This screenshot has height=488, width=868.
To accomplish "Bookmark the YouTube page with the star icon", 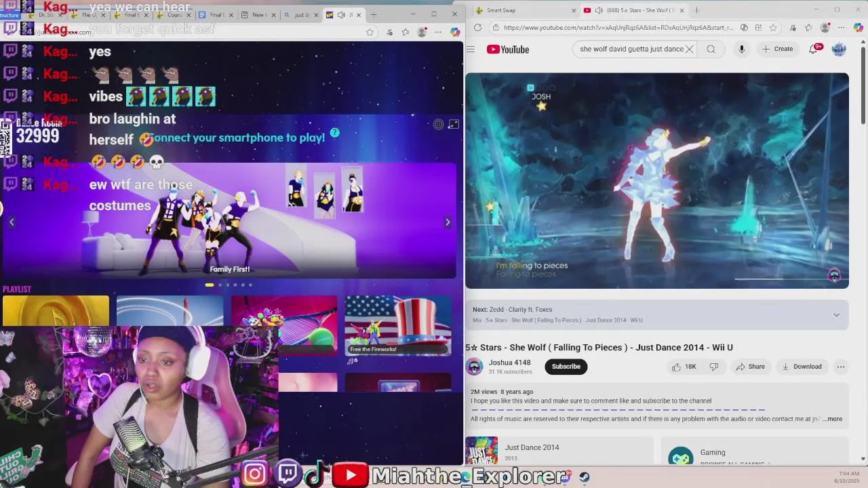I will point(773,28).
